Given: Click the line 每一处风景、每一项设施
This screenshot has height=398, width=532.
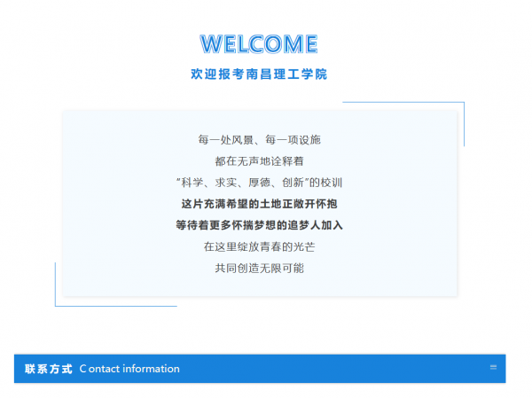Looking at the screenshot, I should (x=260, y=139).
